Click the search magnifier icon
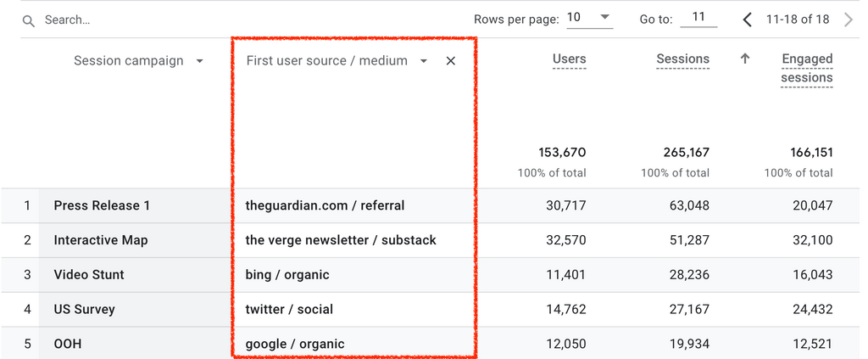 29,20
